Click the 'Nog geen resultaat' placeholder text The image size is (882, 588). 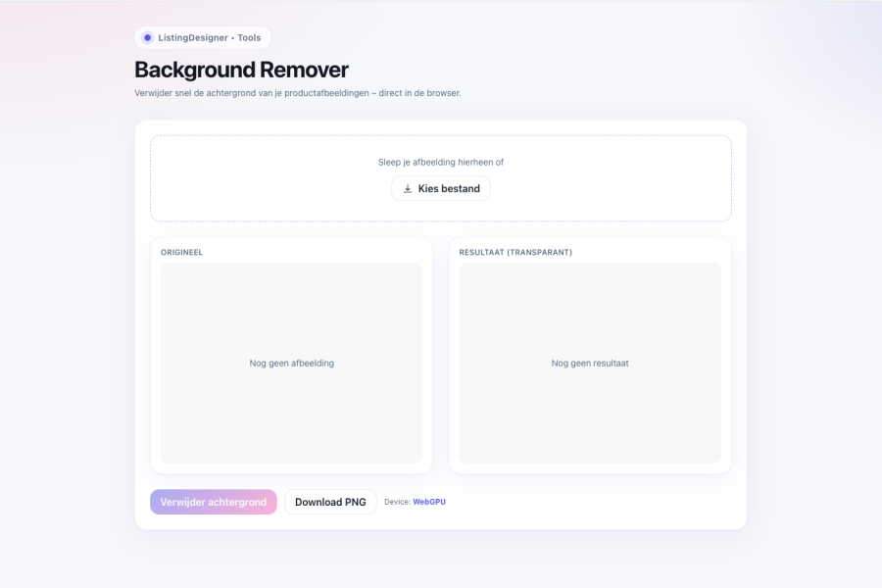click(x=589, y=363)
